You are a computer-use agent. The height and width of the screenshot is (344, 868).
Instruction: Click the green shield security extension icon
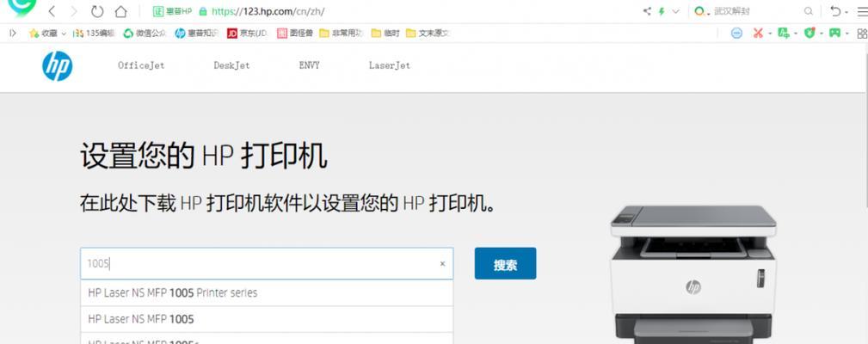click(810, 34)
